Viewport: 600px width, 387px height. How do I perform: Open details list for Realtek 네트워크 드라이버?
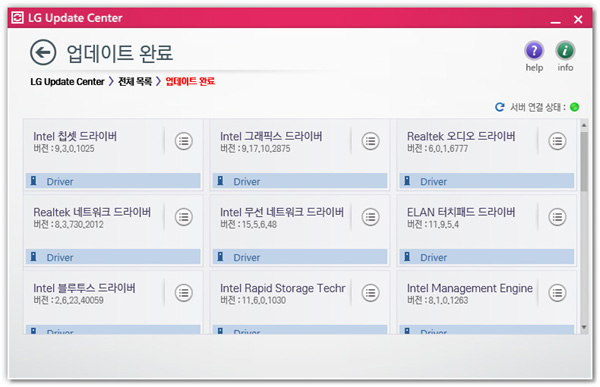(x=184, y=217)
